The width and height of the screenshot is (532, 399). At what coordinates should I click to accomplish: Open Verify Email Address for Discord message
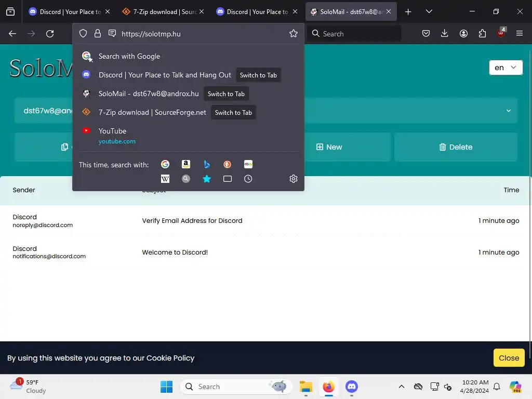(192, 220)
